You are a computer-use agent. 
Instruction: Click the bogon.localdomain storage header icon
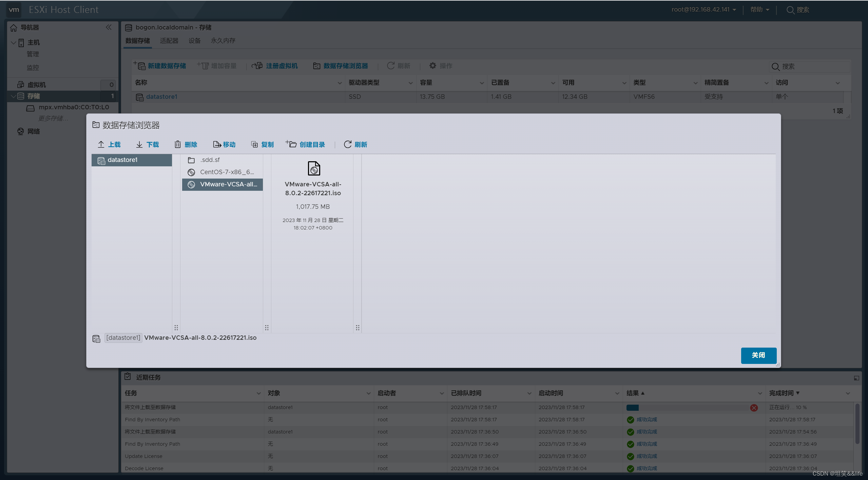pyautogui.click(x=129, y=27)
